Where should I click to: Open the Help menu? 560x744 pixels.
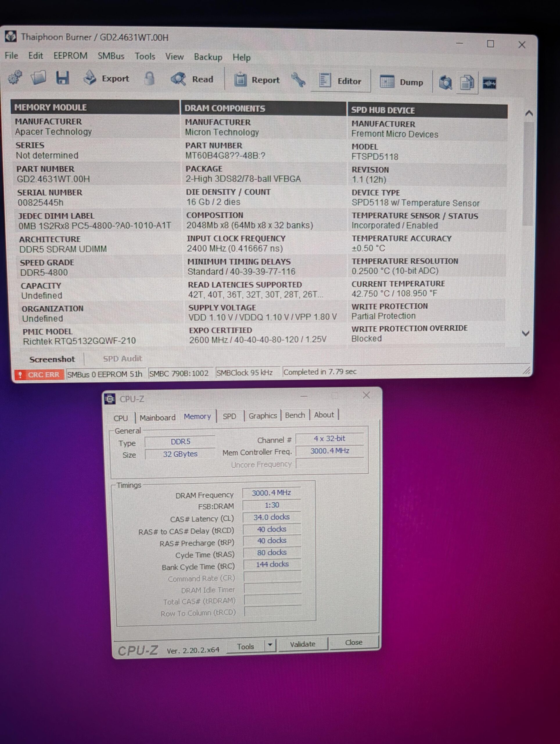click(242, 58)
